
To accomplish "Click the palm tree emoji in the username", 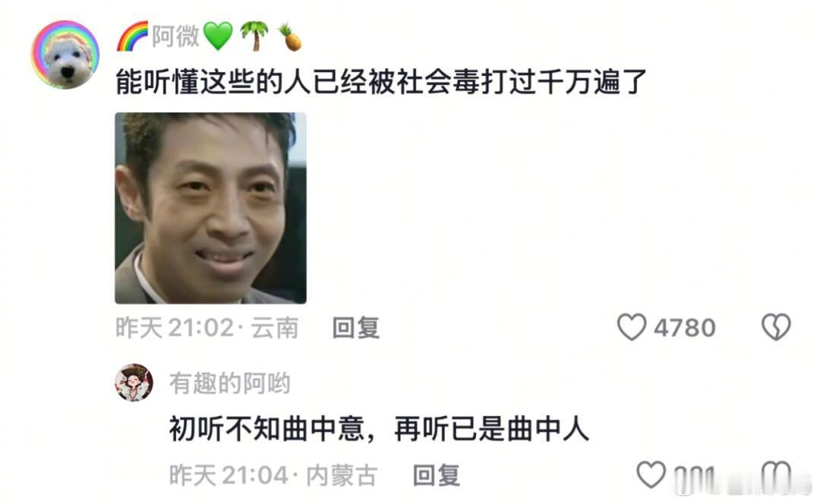I will 254,36.
